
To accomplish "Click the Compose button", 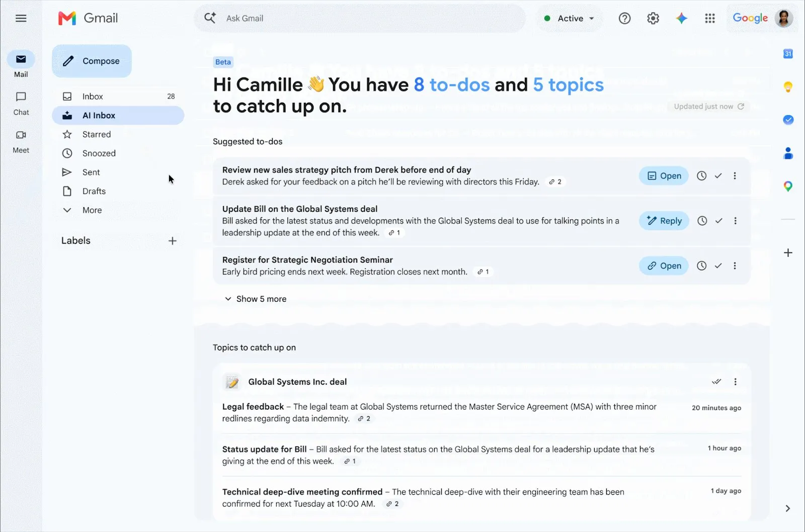I will point(92,61).
